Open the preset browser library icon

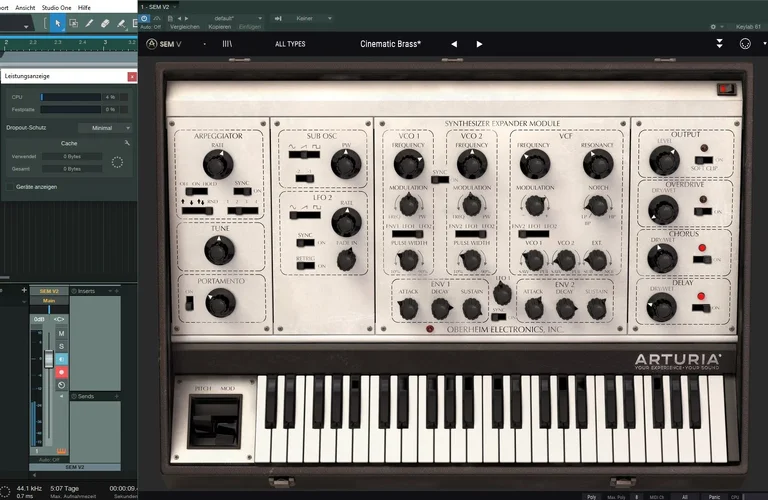[x=227, y=44]
